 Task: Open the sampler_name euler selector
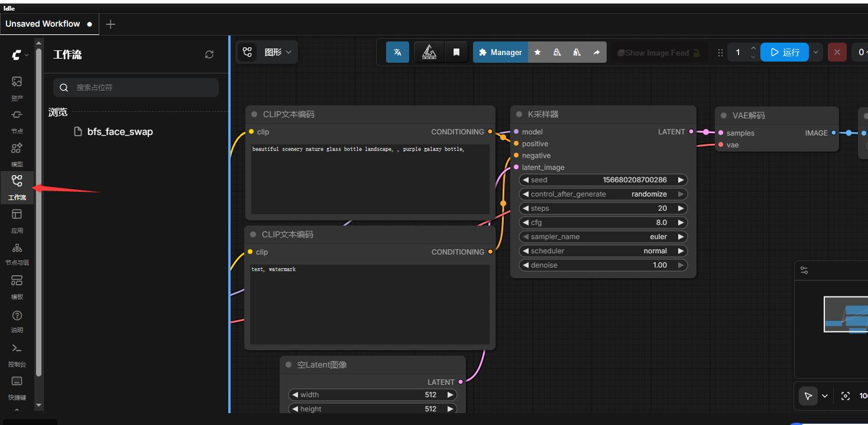[x=603, y=237]
